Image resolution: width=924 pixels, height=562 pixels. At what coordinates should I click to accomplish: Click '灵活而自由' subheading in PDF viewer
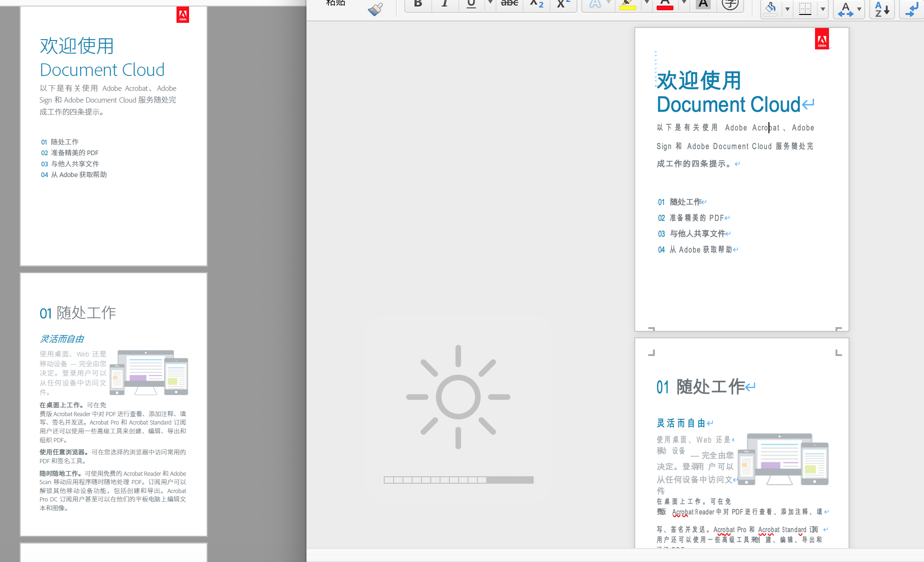(x=62, y=339)
